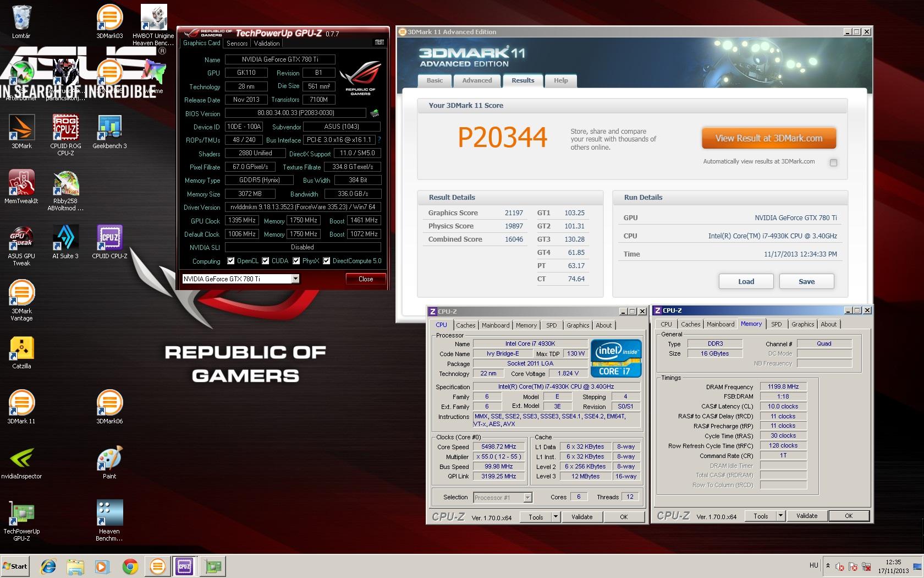This screenshot has width=924, height=578.
Task: Open Graphics tab in right CPU-Z window
Action: click(x=802, y=324)
